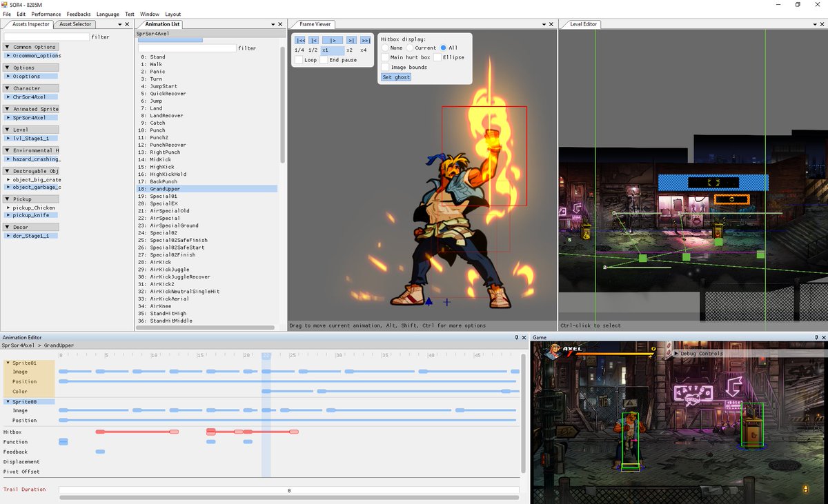Image resolution: width=828 pixels, height=504 pixels.
Task: Check the Main hurt box option
Action: click(385, 57)
